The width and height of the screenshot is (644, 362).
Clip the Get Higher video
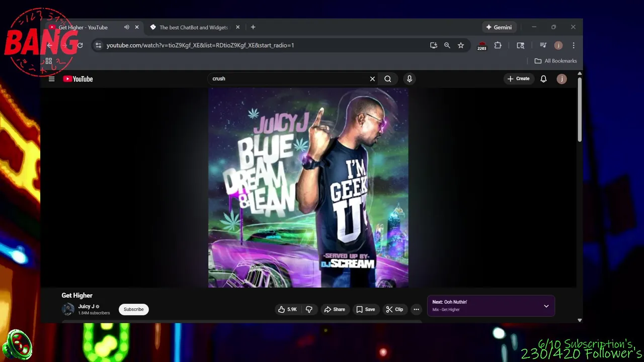point(394,309)
